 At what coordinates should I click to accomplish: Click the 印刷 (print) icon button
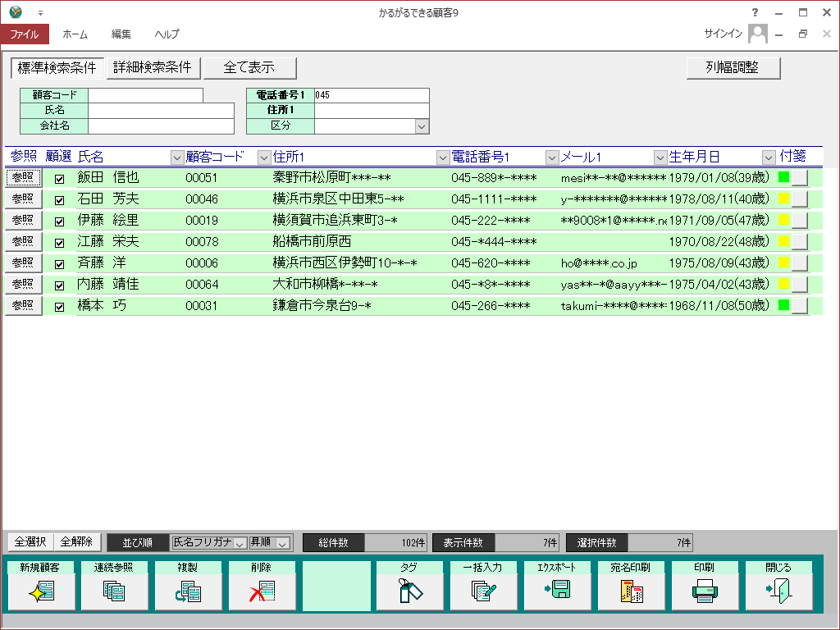pos(705,585)
